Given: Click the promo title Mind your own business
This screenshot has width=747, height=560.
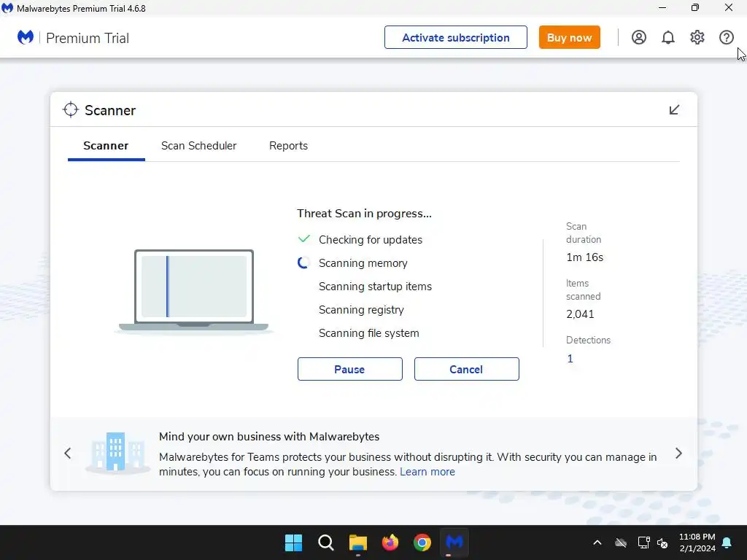Looking at the screenshot, I should coord(269,437).
